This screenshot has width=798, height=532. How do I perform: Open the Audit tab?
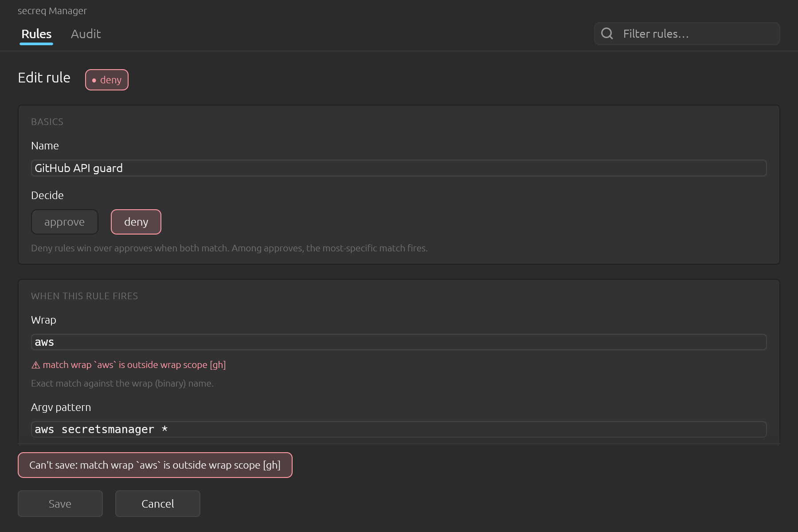(86, 34)
